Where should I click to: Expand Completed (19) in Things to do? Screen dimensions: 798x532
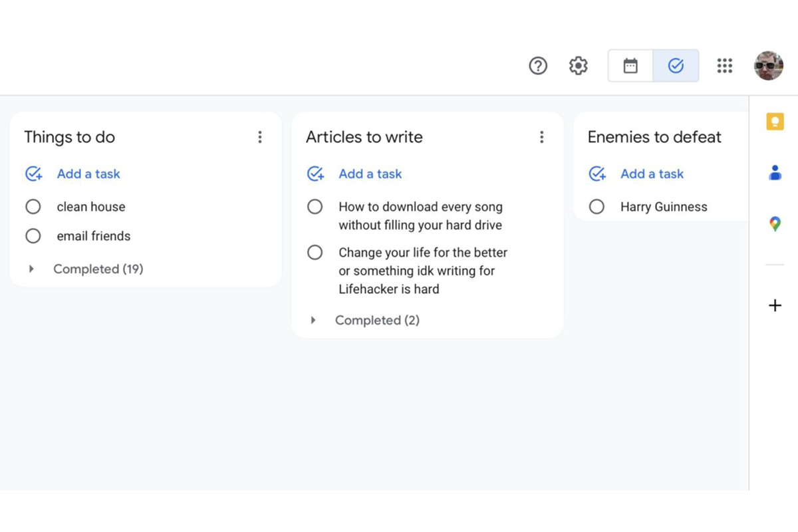coord(85,269)
